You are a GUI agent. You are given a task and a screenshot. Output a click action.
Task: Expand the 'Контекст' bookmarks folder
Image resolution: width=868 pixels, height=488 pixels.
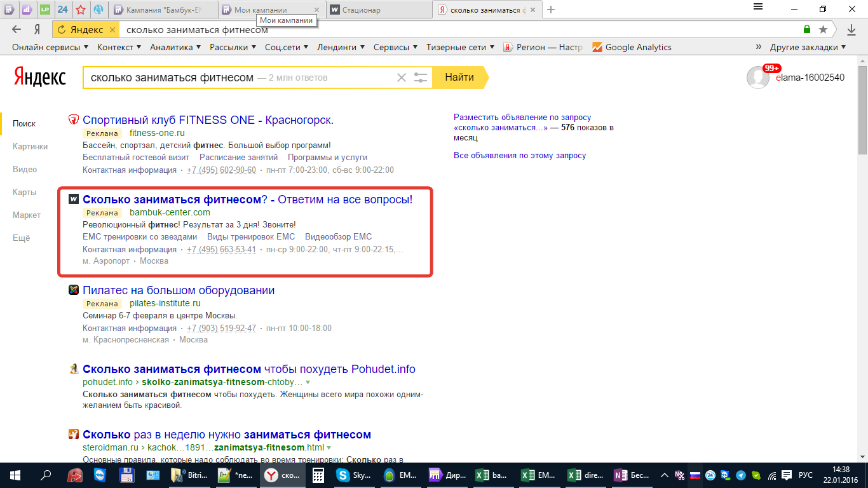(119, 47)
